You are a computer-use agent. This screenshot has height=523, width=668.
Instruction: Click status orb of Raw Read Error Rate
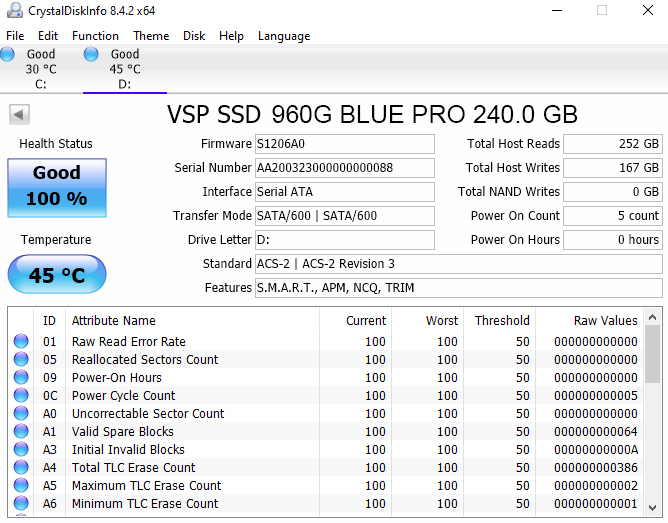21,341
